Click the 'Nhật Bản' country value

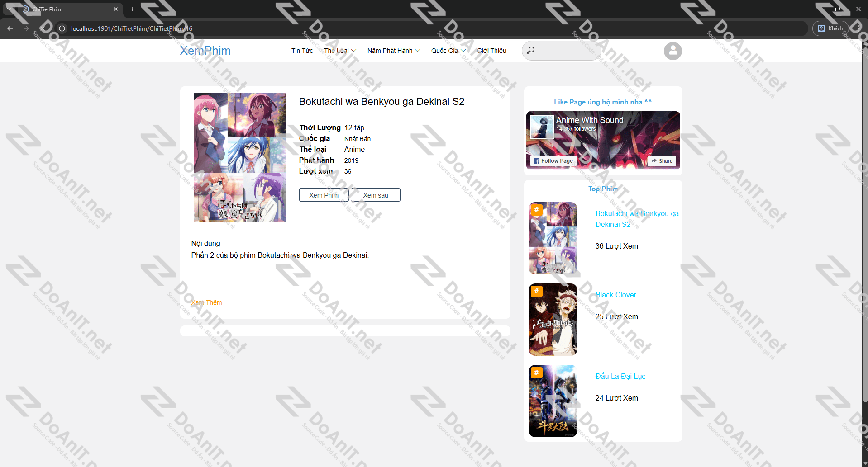tap(357, 139)
